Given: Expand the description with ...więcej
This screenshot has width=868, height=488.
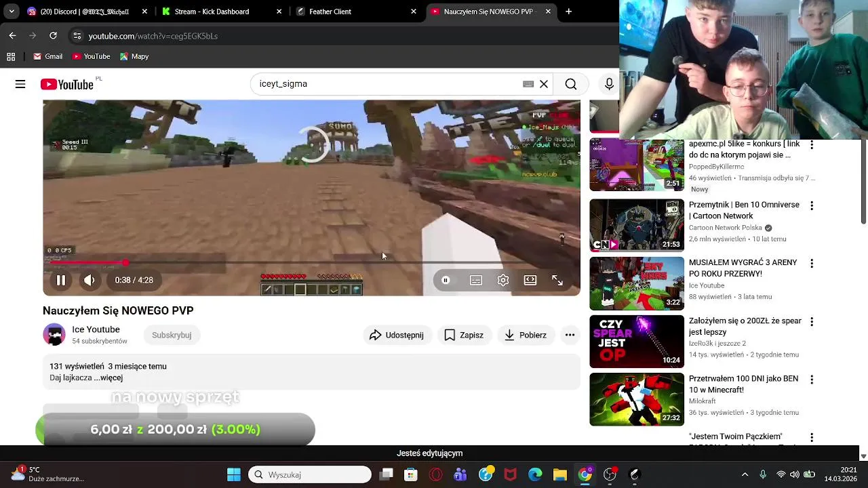Looking at the screenshot, I should (x=108, y=378).
